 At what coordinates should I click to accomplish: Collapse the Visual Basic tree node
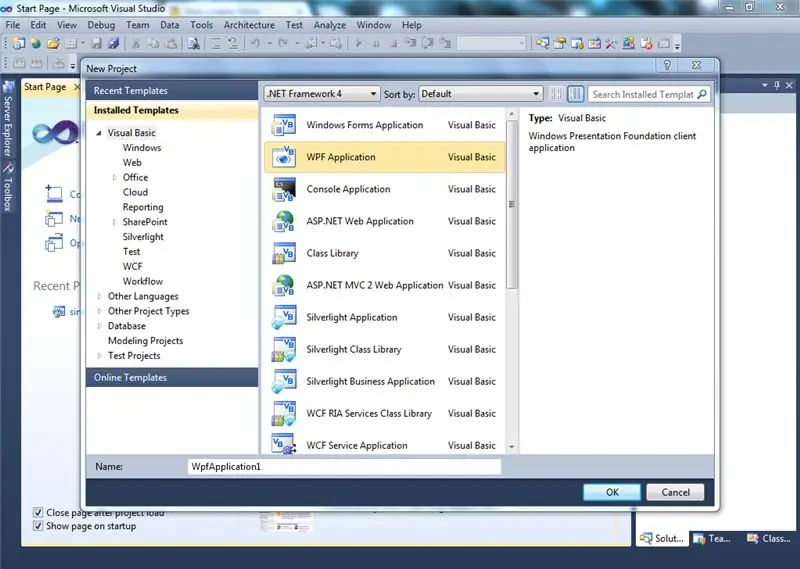point(99,133)
